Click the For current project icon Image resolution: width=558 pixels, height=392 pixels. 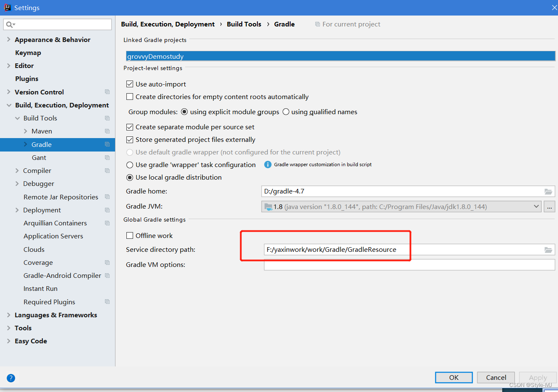(x=317, y=24)
